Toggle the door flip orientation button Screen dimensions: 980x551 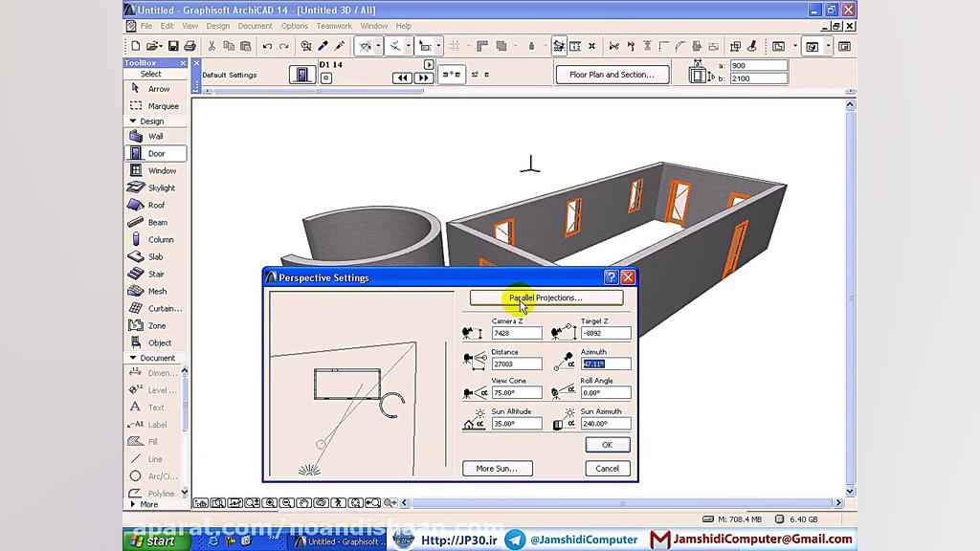pos(452,75)
